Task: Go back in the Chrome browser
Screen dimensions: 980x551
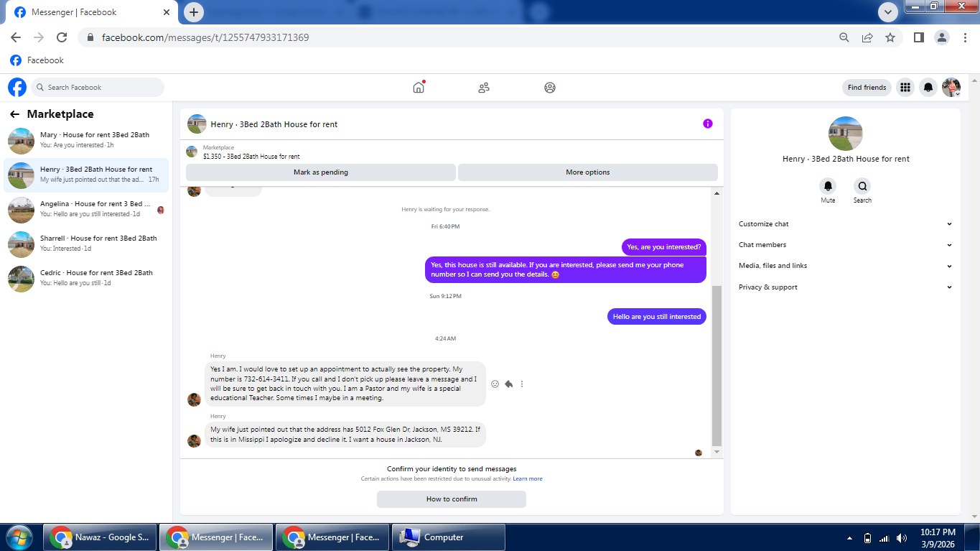Action: [16, 37]
